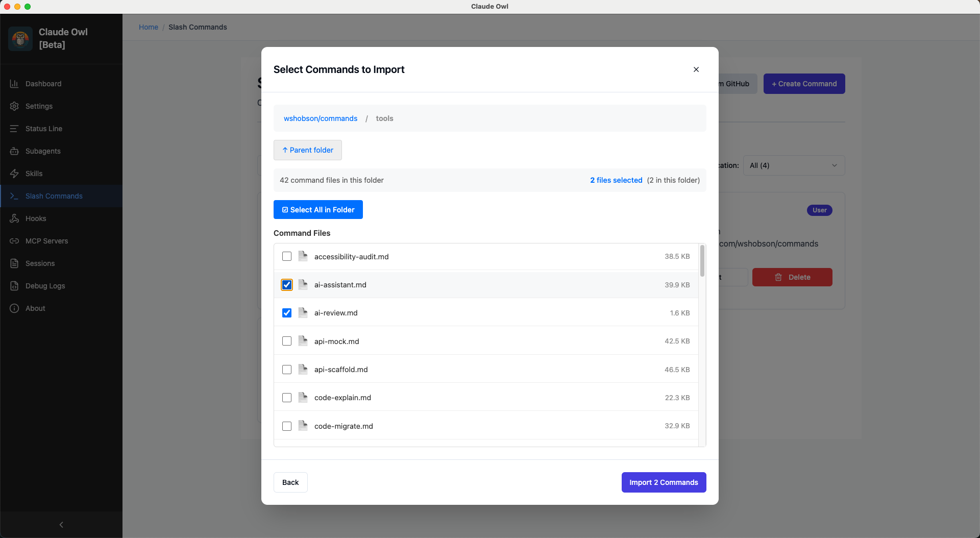Navigate up with the Parent folder button
This screenshot has height=538, width=980.
307,150
